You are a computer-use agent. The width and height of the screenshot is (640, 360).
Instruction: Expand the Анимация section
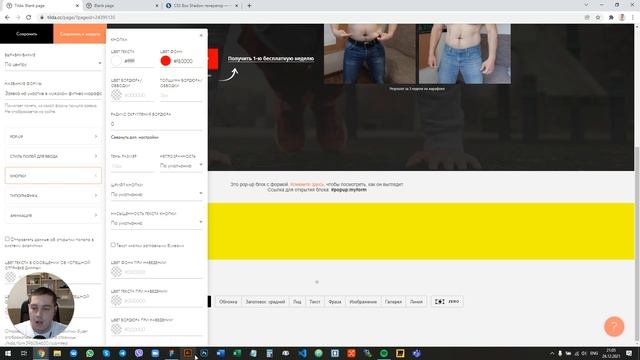[x=53, y=215]
